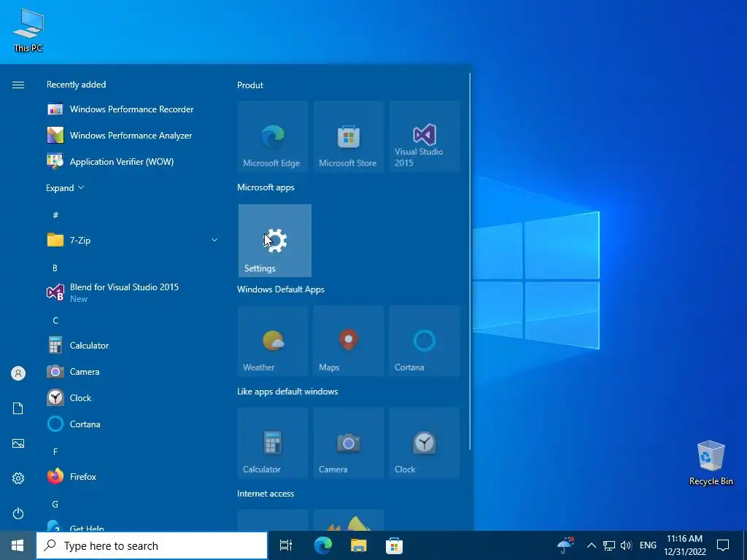Open Task View on the taskbar
Viewport: 747px width, 560px height.
click(x=286, y=545)
